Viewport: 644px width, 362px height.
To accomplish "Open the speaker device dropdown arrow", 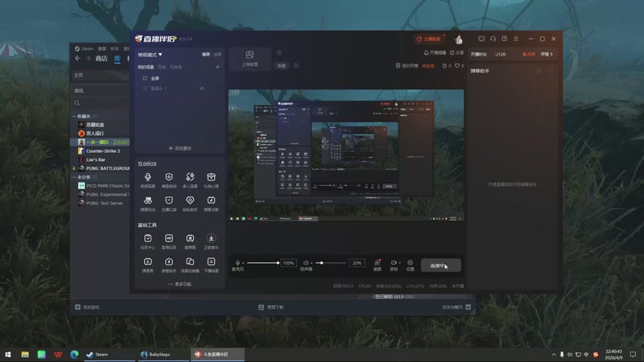I will point(312,263).
